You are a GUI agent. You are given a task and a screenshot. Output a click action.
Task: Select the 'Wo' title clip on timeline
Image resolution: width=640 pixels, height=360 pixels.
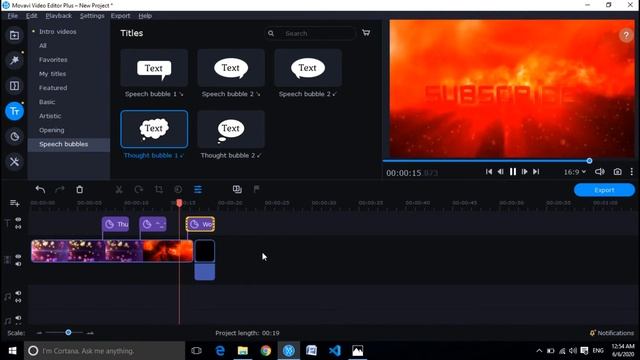(x=200, y=224)
